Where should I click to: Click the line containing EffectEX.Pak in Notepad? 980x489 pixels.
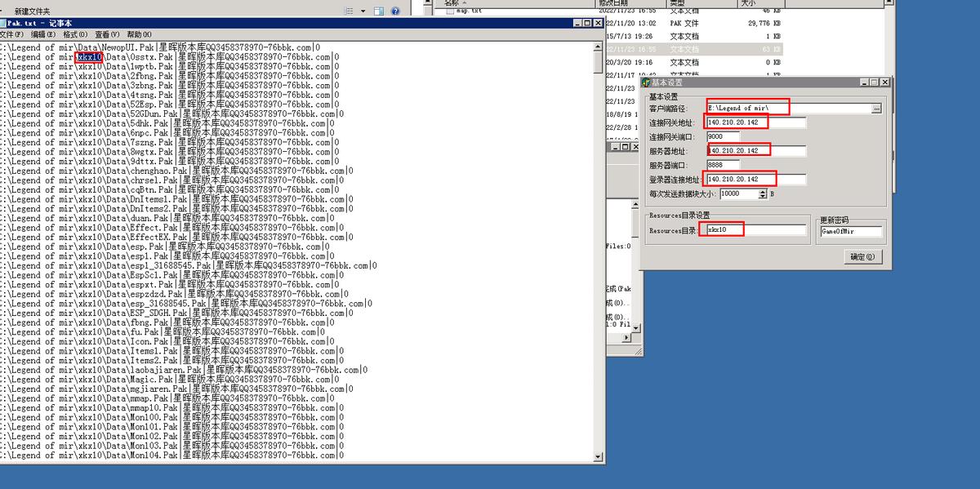[177, 237]
